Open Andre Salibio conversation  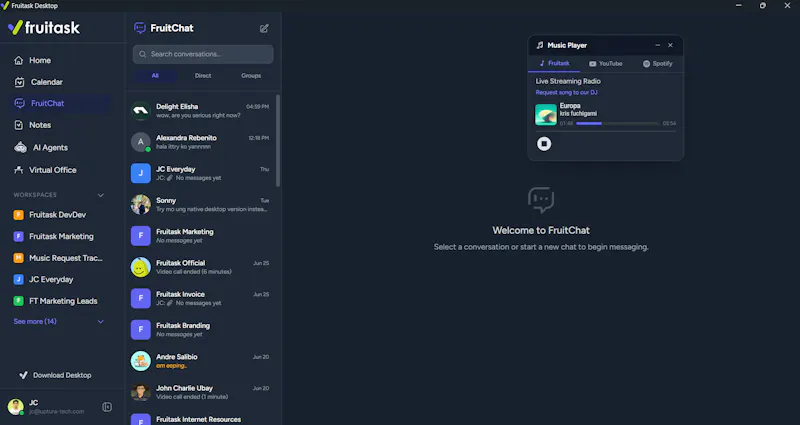pyautogui.click(x=201, y=361)
